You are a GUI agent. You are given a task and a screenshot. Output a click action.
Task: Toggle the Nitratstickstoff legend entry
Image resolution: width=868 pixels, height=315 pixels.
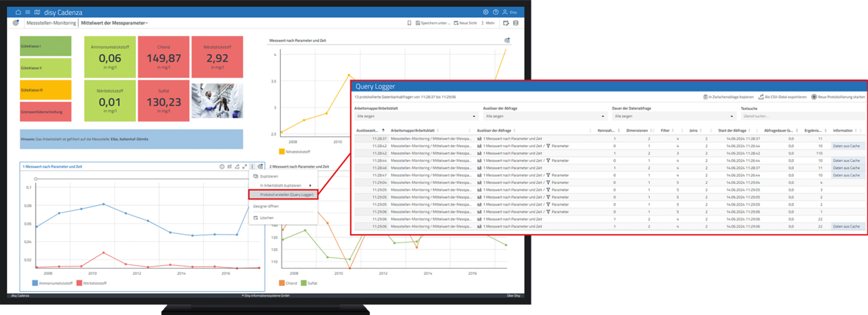click(294, 151)
